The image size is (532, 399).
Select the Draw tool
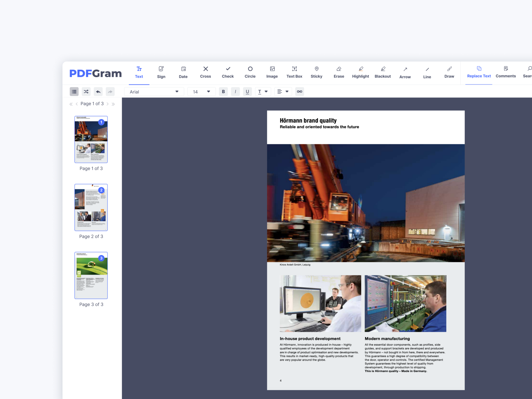point(449,72)
